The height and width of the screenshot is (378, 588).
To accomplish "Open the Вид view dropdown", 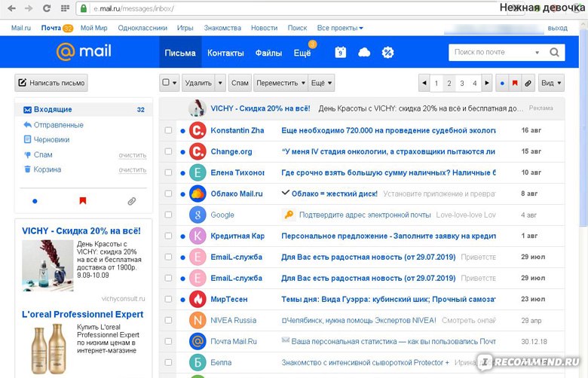I will point(551,83).
